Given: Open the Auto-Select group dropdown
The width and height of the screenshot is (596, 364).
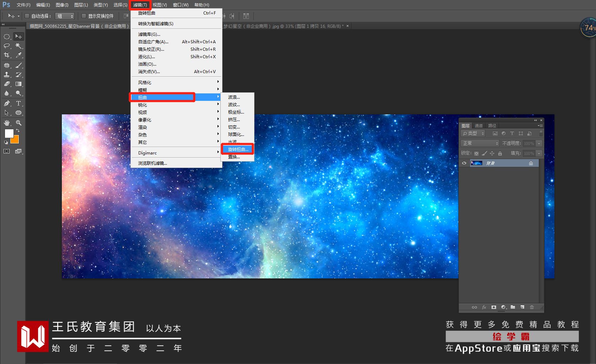Looking at the screenshot, I should tap(65, 16).
